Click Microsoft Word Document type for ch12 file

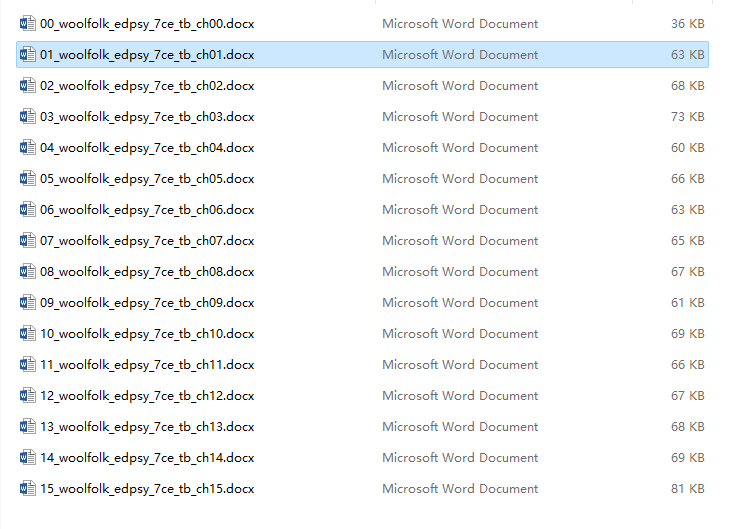click(460, 395)
